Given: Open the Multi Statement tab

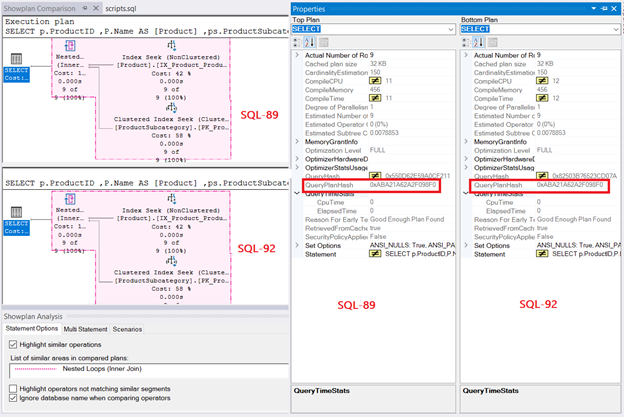Looking at the screenshot, I should (86, 329).
